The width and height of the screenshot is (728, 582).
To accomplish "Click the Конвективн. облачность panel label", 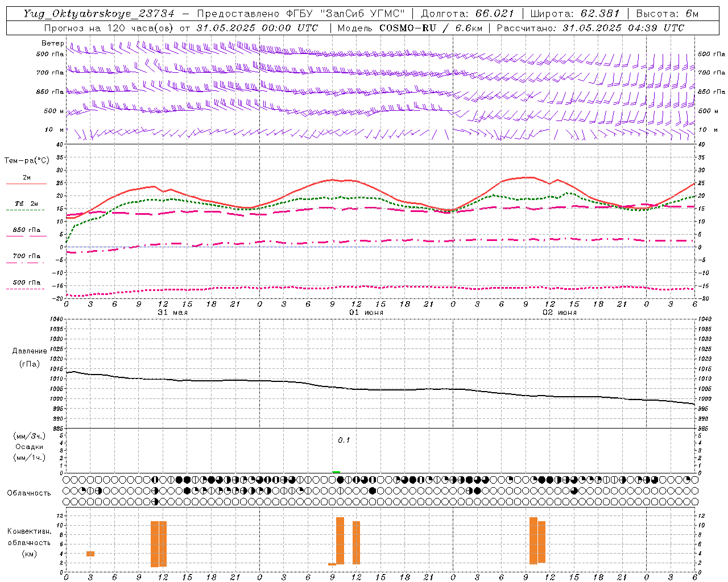I will pos(29,537).
